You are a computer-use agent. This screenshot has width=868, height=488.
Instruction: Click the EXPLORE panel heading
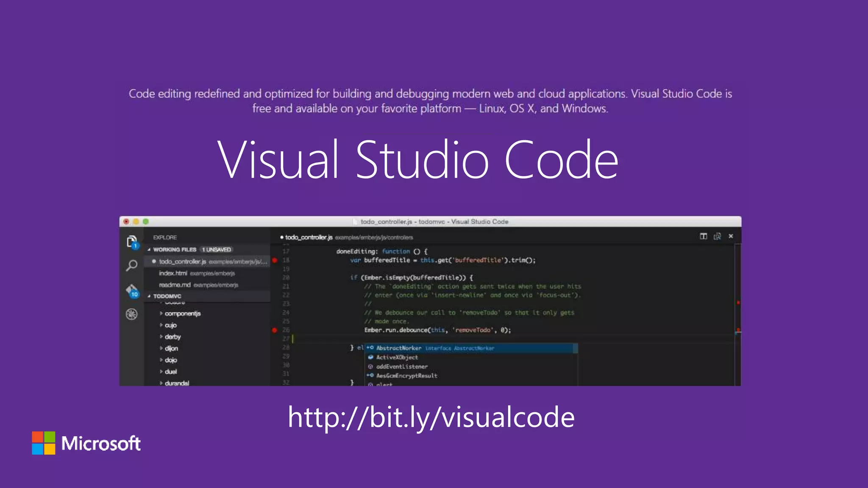tap(165, 238)
